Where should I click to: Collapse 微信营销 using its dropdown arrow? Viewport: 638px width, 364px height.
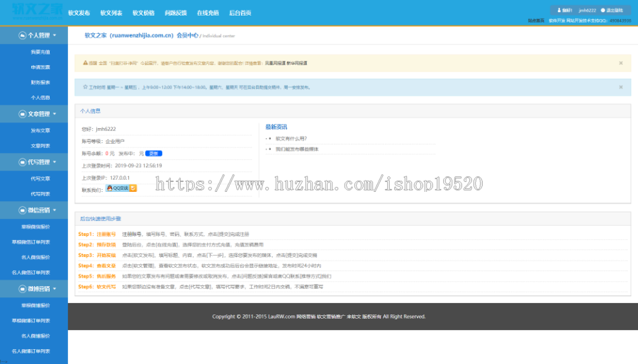[55, 210]
